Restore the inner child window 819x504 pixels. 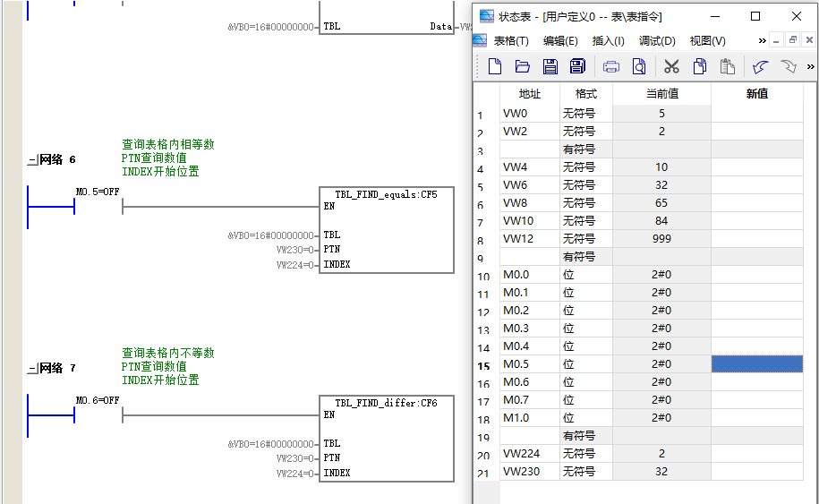(793, 40)
